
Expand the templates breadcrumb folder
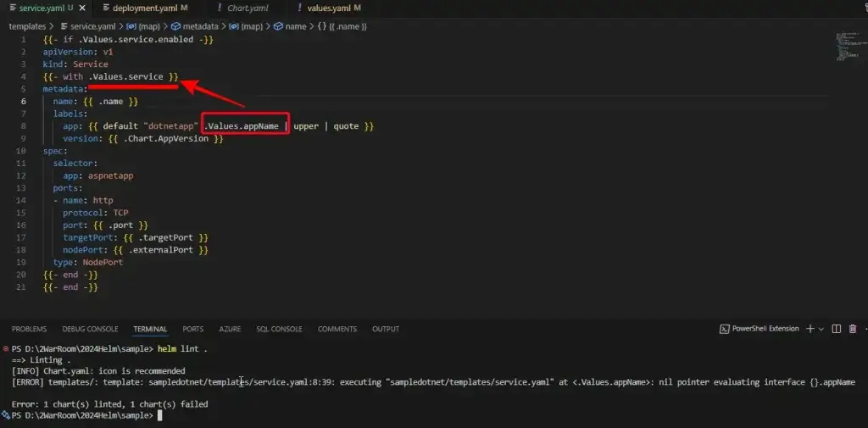[26, 26]
